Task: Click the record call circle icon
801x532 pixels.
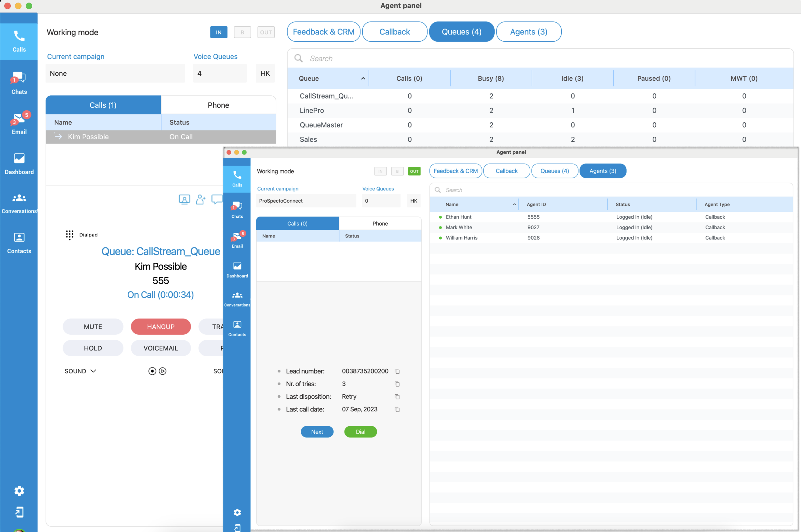Action: (152, 371)
